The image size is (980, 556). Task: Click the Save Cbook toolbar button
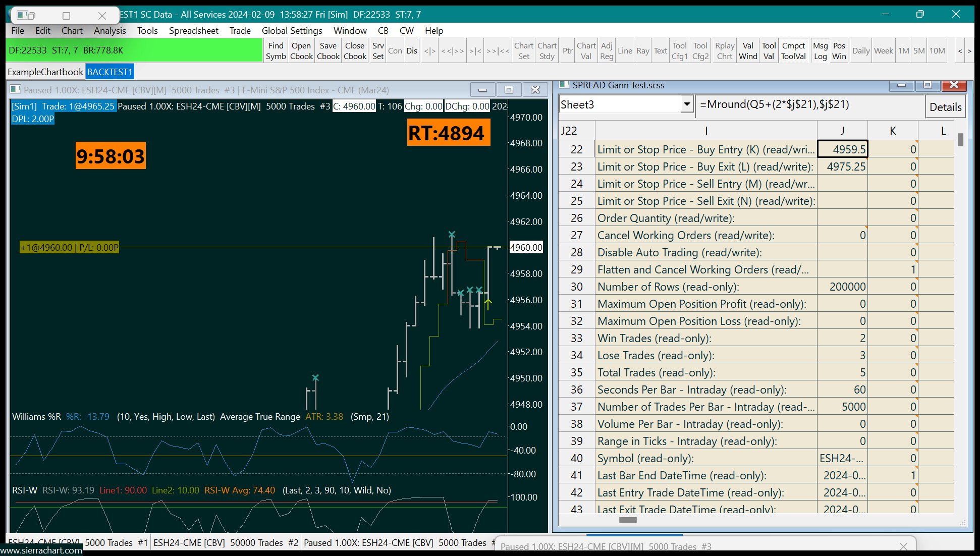pos(328,51)
